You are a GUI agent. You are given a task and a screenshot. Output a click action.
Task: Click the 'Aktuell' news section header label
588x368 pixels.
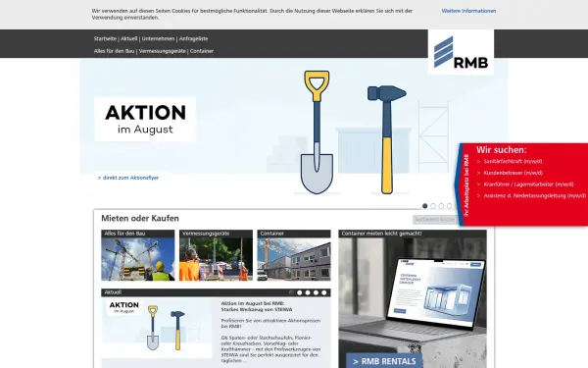pos(113,292)
